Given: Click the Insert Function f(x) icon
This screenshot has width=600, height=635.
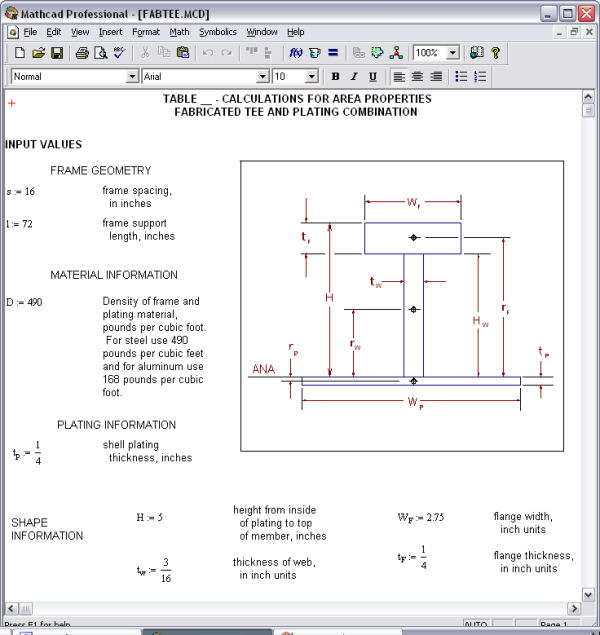Looking at the screenshot, I should 296,53.
